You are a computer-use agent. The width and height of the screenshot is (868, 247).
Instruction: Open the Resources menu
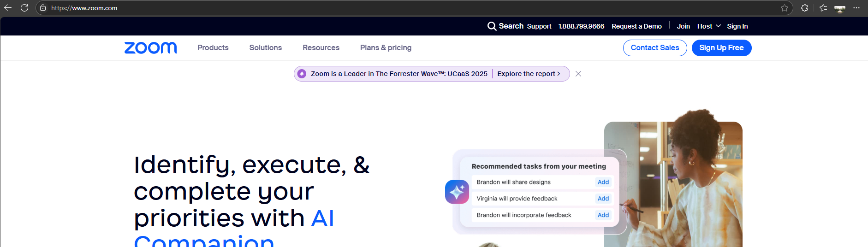tap(321, 47)
